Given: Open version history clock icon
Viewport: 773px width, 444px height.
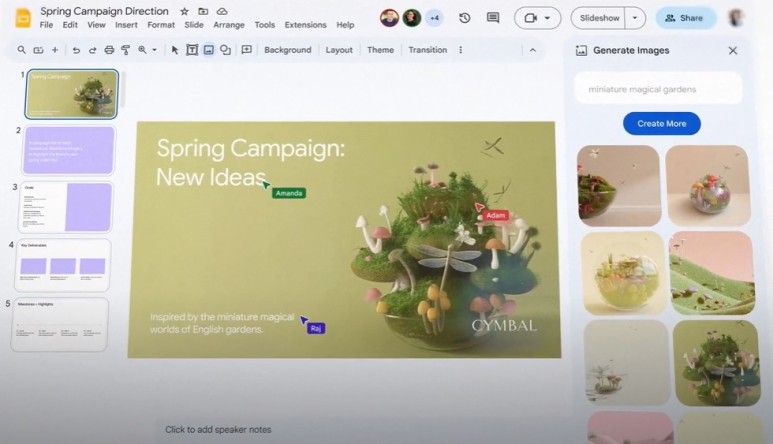Looking at the screenshot, I should click(464, 18).
